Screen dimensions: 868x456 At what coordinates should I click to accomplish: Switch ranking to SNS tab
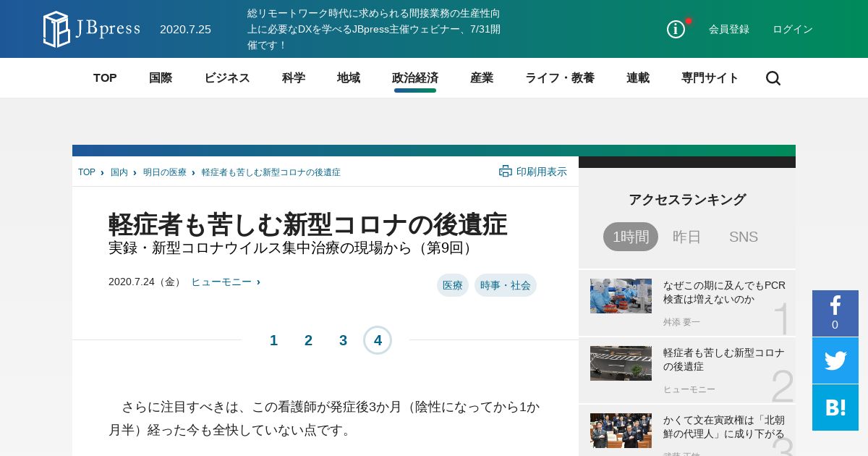744,237
